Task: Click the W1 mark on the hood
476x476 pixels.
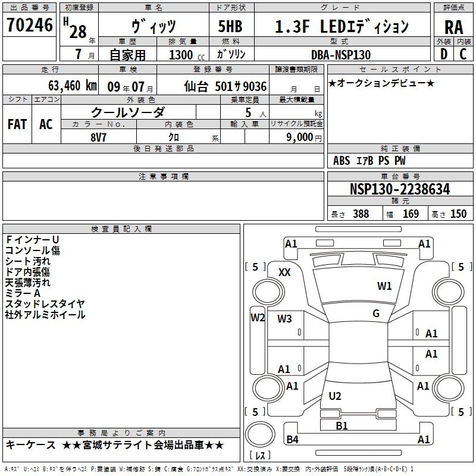Action: pyautogui.click(x=384, y=286)
